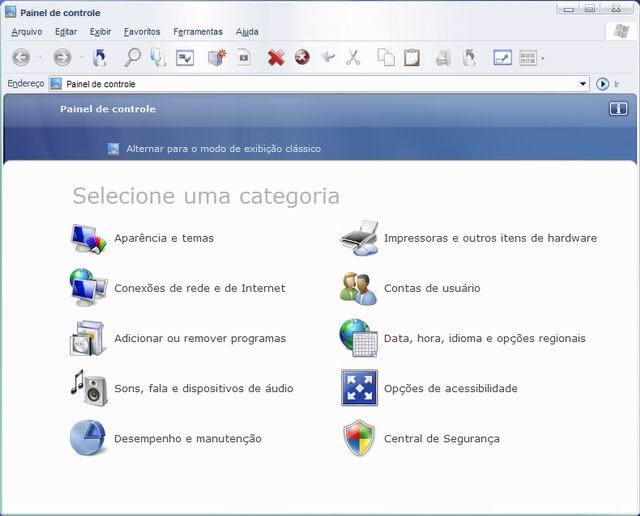Viewport: 640px width, 516px height.
Task: Click the speaker and music note icon
Action: (89, 388)
